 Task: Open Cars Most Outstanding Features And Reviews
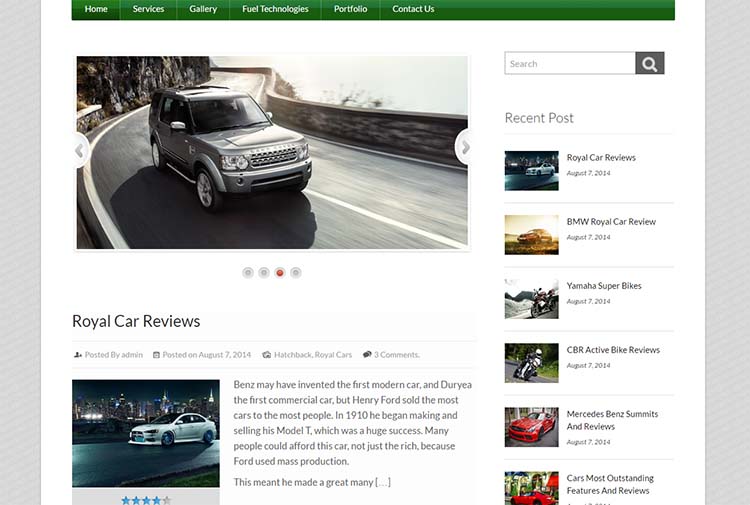(610, 484)
